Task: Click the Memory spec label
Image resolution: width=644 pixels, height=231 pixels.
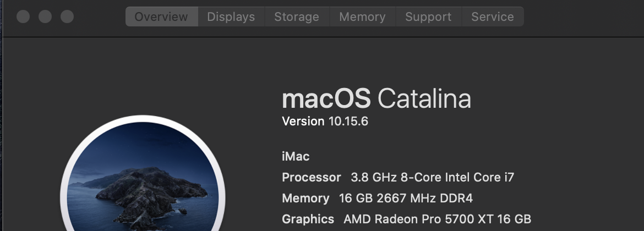Action: 305,199
